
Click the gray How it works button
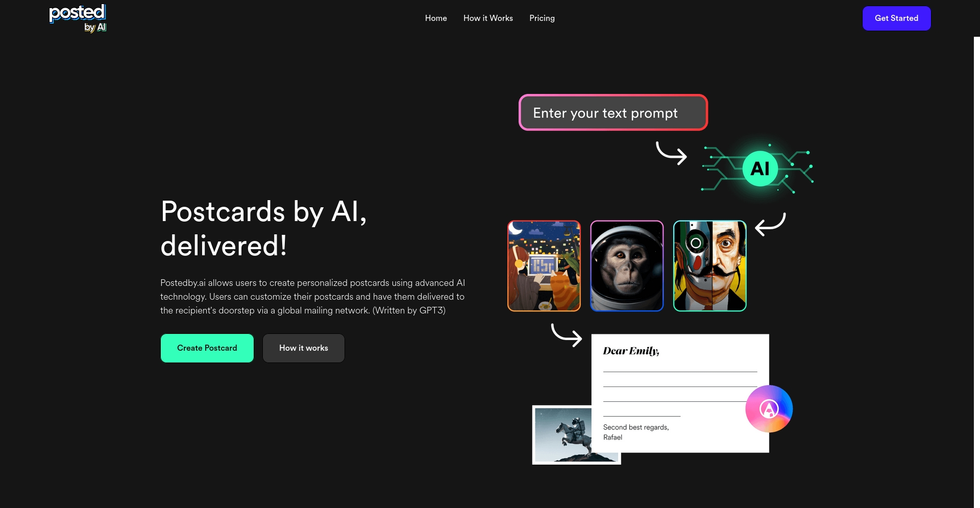[x=304, y=348]
